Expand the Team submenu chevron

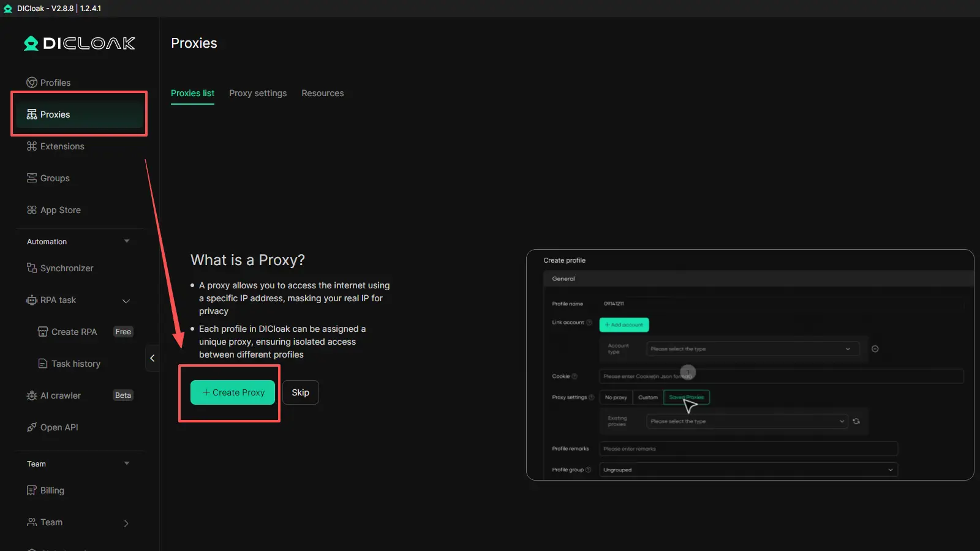[126, 523]
